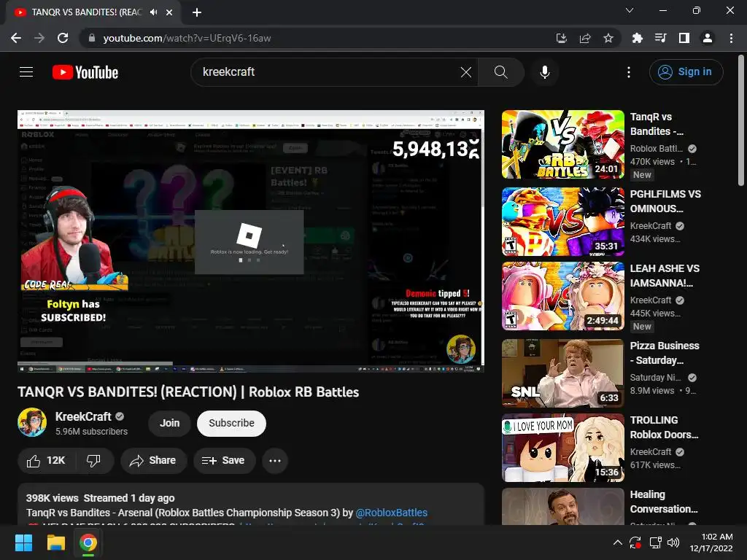
Task: Open Chrome profile avatar
Action: pyautogui.click(x=708, y=38)
